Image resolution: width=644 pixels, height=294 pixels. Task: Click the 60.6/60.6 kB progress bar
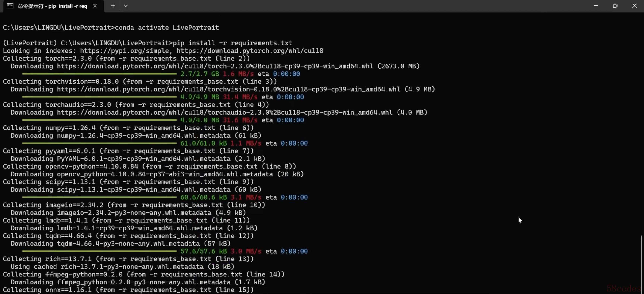pos(99,197)
